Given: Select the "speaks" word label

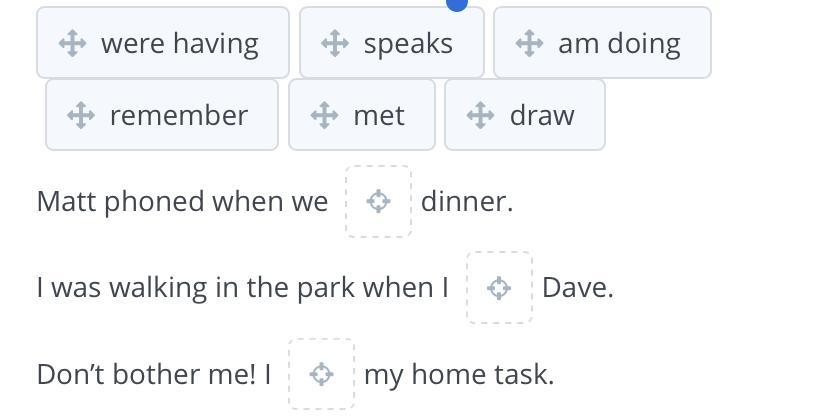Looking at the screenshot, I should pos(408,43).
